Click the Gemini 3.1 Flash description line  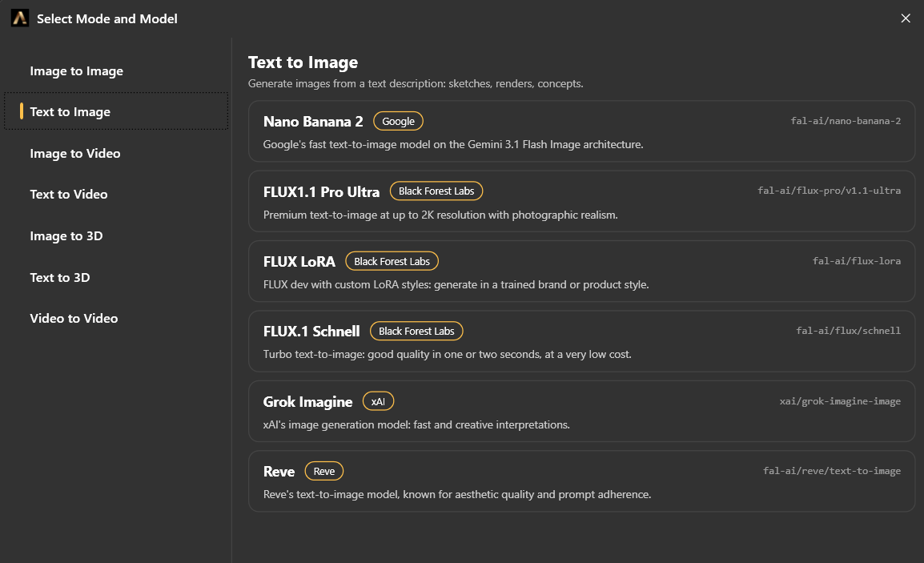[x=453, y=144]
